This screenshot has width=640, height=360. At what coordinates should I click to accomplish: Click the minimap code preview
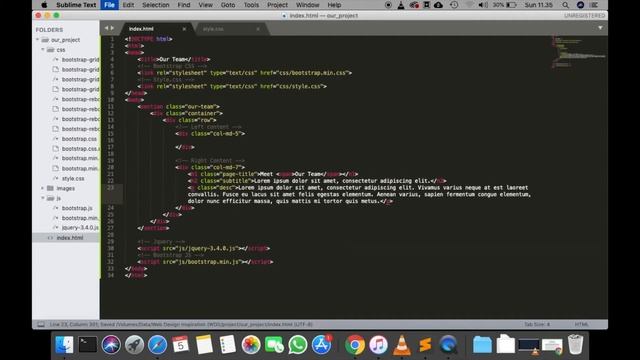[x=578, y=51]
